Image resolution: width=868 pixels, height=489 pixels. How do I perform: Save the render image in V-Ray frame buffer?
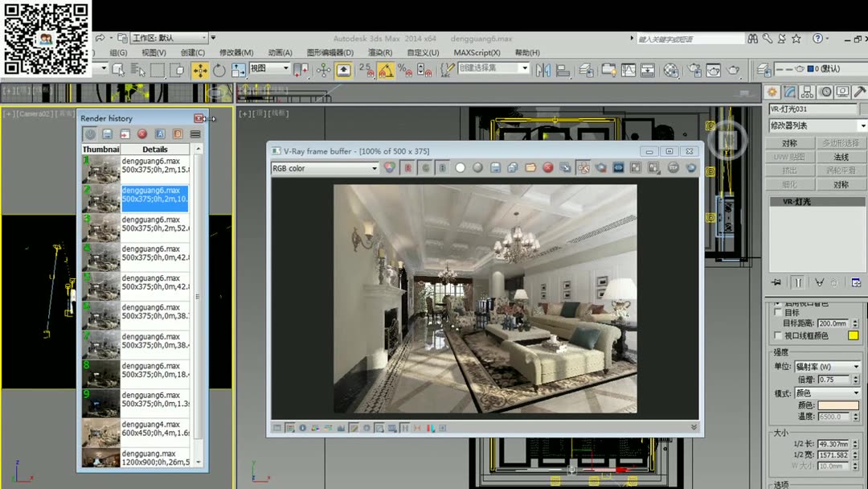[493, 168]
